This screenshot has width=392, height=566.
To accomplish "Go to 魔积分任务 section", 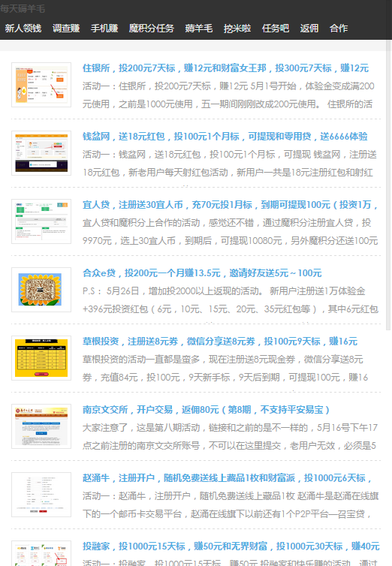I will point(152,29).
